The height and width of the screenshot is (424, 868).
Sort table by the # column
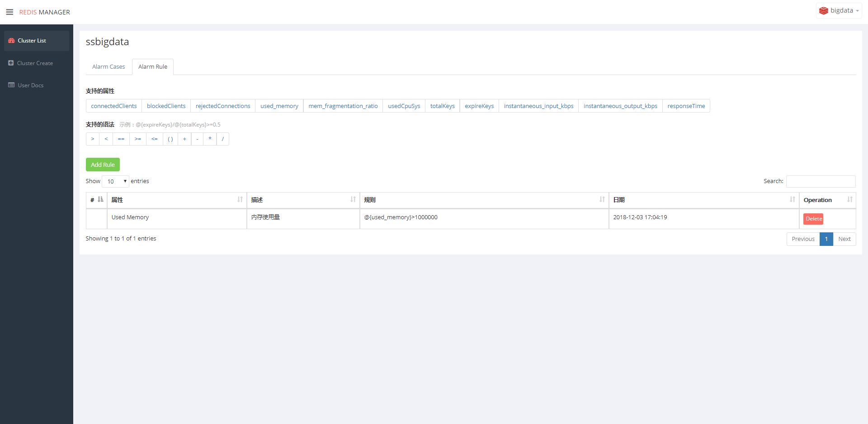[96, 200]
